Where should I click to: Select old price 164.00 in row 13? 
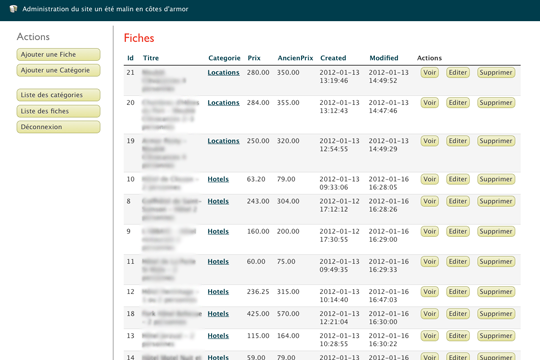tap(288, 336)
